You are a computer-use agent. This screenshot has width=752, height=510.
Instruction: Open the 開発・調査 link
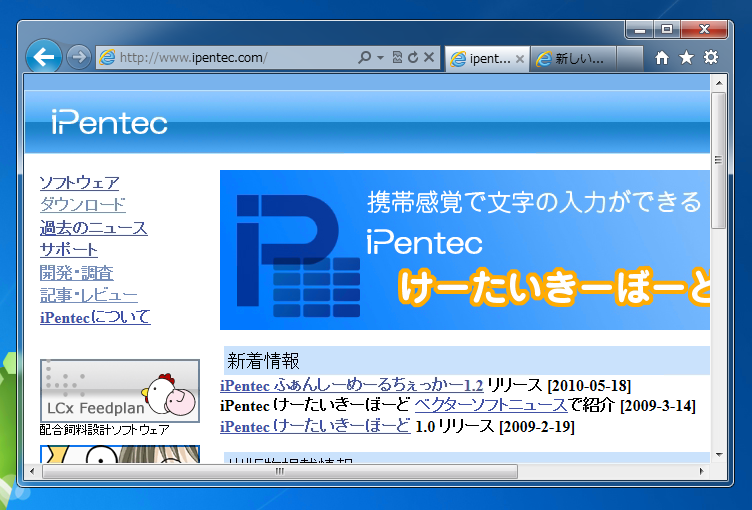pyautogui.click(x=77, y=273)
